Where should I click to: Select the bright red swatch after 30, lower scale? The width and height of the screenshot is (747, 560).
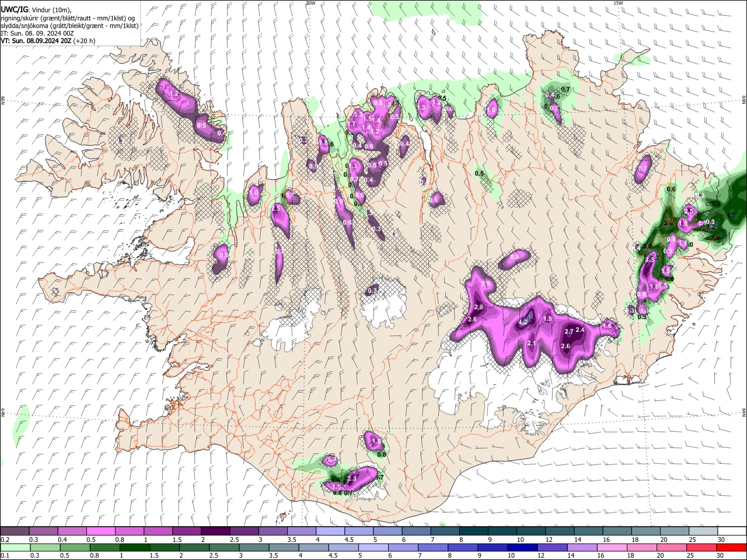click(732, 547)
